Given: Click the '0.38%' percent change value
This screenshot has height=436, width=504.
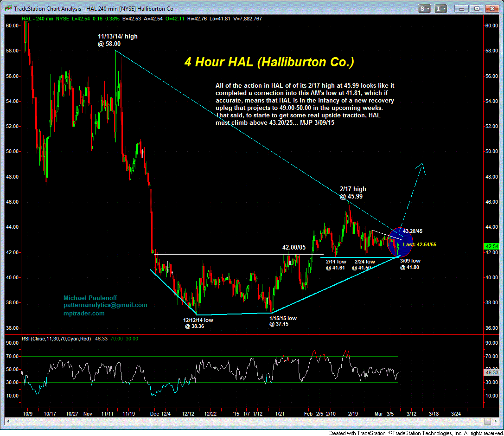Looking at the screenshot, I should (x=112, y=19).
